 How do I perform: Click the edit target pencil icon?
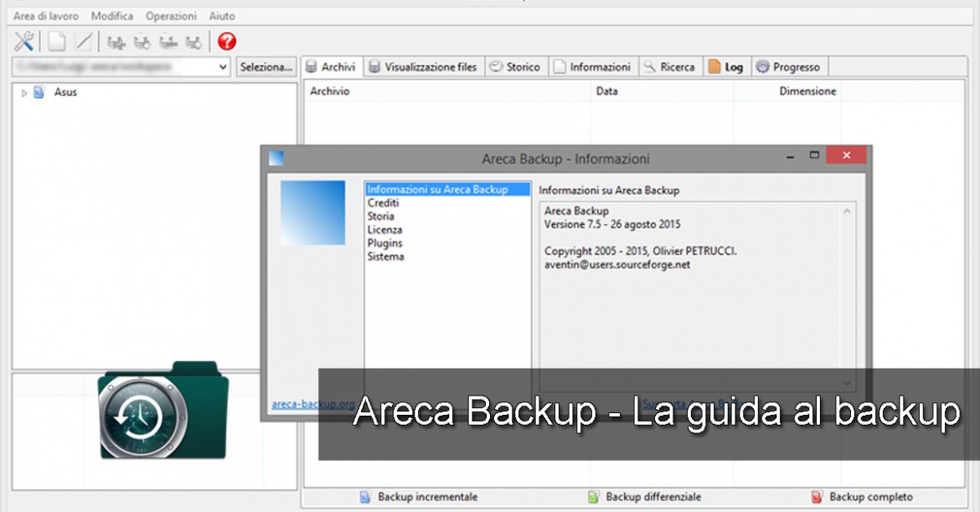click(83, 41)
